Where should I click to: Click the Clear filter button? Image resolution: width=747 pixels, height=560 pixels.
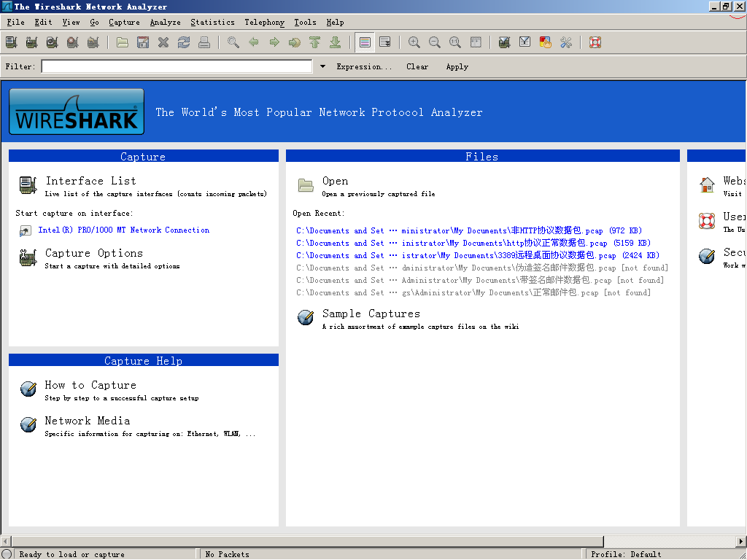point(417,66)
